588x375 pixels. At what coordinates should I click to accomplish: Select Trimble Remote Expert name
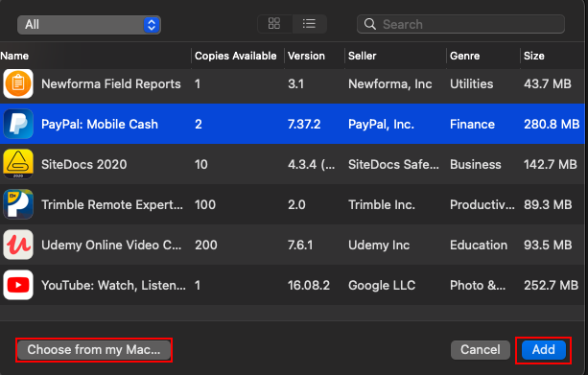[112, 204]
